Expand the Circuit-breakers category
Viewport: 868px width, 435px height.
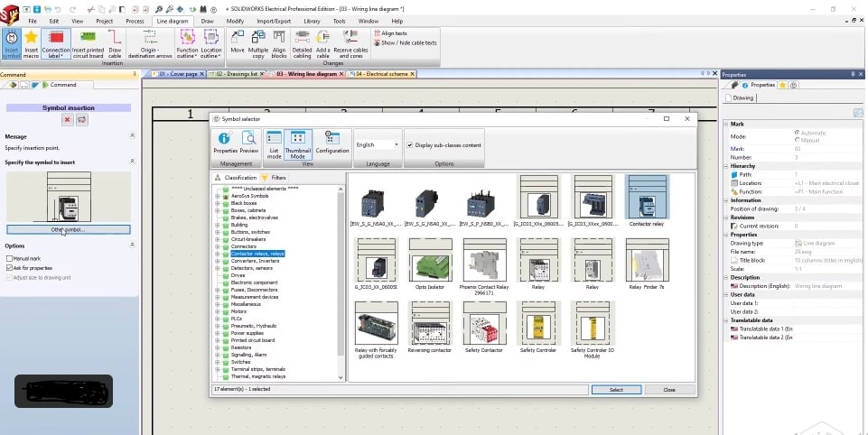point(218,239)
